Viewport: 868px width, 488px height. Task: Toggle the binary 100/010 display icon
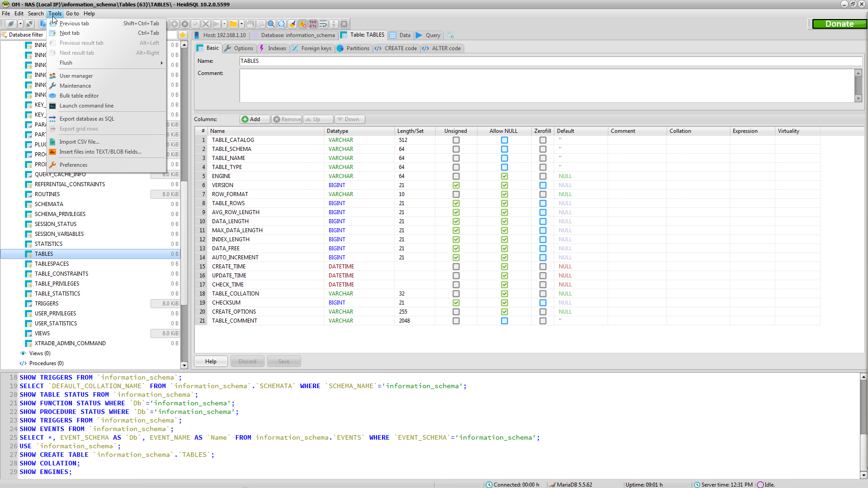tap(313, 24)
